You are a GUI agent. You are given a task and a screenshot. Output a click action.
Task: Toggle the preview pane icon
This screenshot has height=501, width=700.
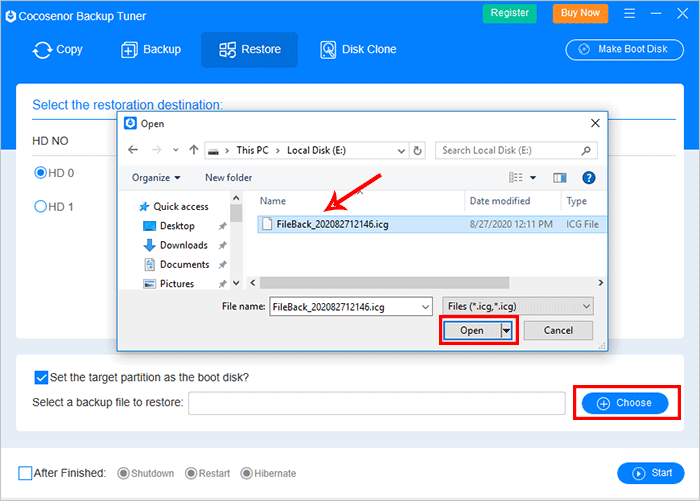coord(559,178)
